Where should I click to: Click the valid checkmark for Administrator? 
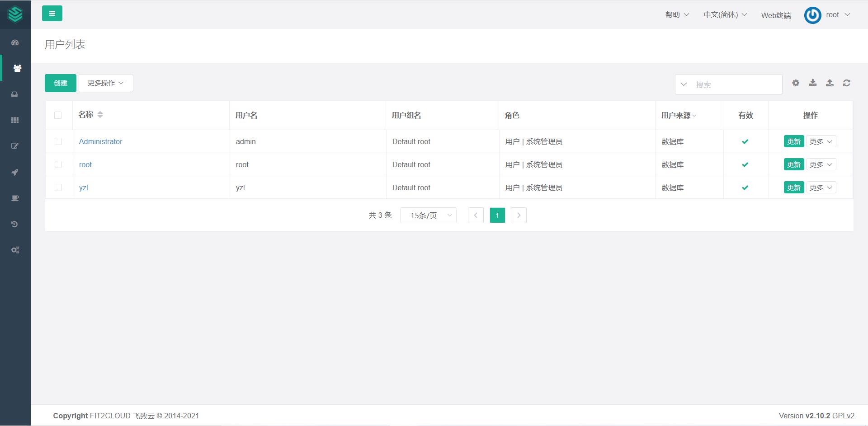(x=745, y=141)
